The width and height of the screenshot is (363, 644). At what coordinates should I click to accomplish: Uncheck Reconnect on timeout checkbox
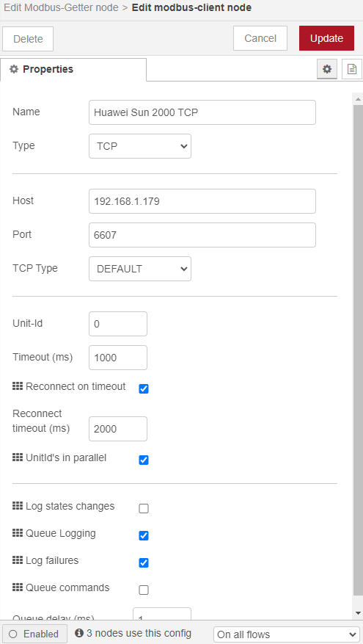144,388
